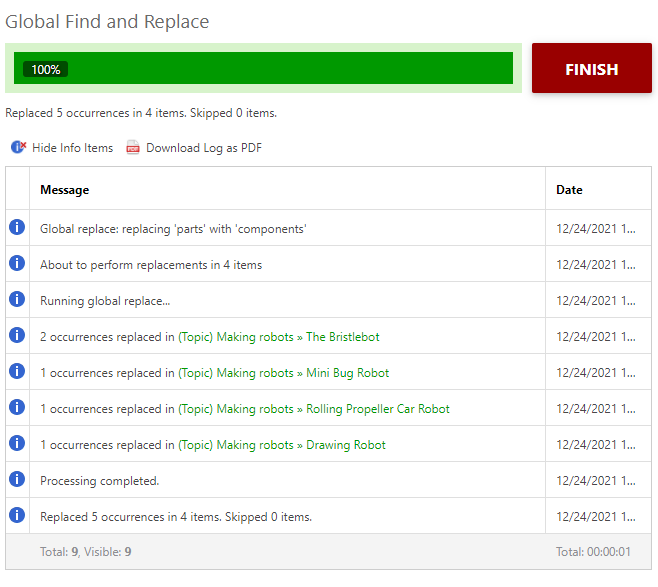This screenshot has width=658, height=587.
Task: Click info icon for The Bristlebot row
Action: pos(17,335)
